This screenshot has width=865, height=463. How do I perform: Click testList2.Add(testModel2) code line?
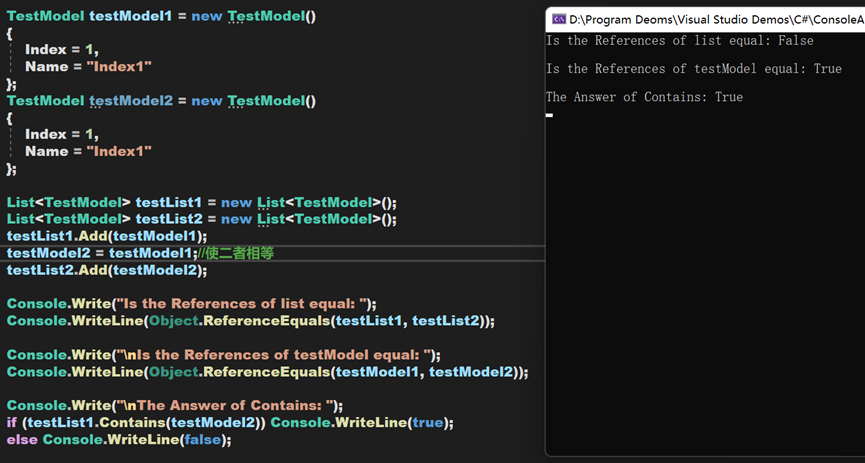(x=106, y=270)
